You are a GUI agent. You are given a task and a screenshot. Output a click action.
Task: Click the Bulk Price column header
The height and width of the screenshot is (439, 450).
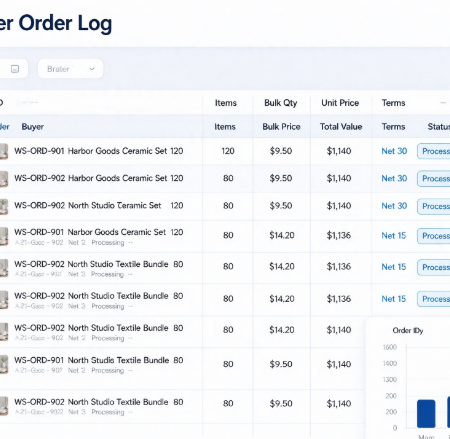click(281, 127)
